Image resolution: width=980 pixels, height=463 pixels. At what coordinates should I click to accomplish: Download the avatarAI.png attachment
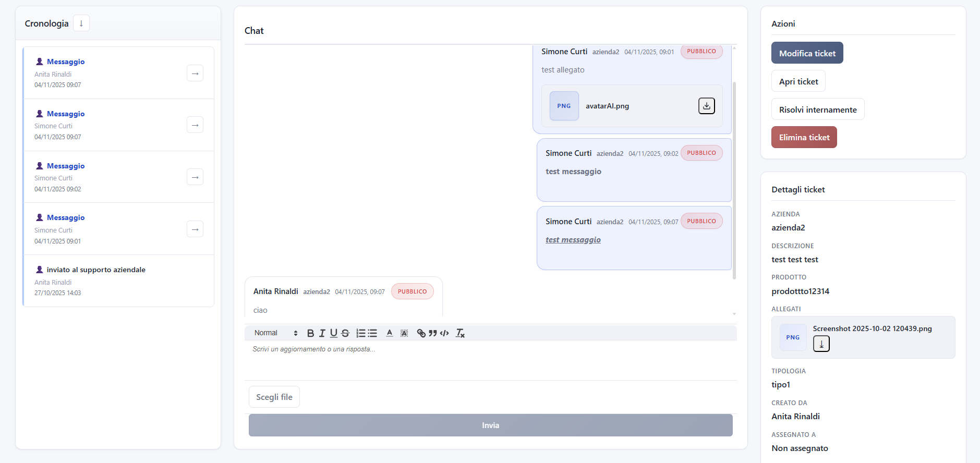(x=706, y=106)
